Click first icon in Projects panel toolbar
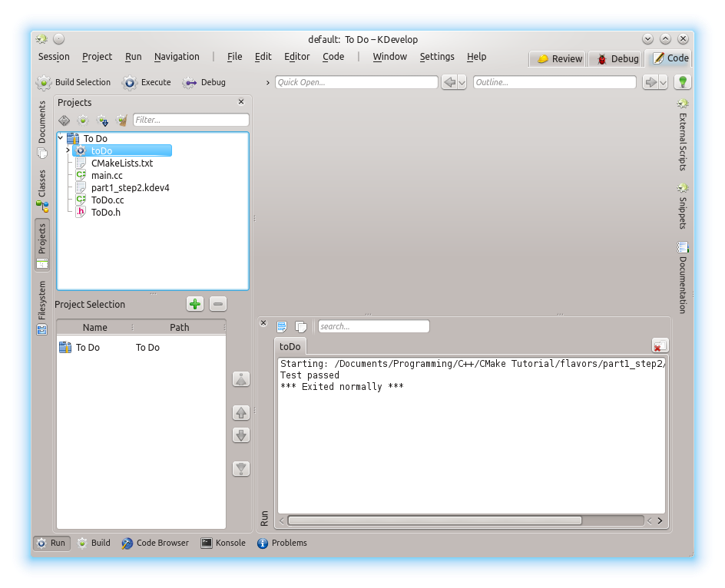 pyautogui.click(x=65, y=121)
